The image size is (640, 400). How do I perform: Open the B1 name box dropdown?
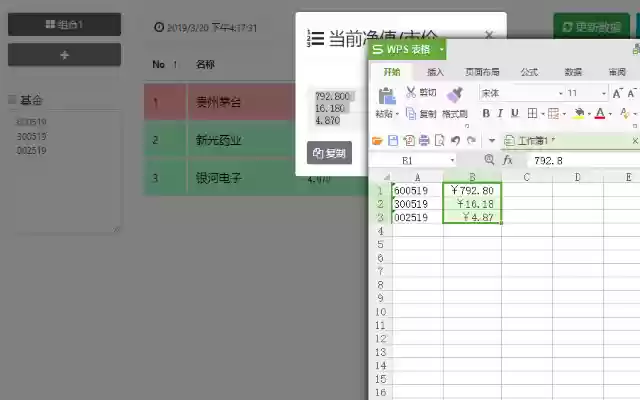click(452, 160)
